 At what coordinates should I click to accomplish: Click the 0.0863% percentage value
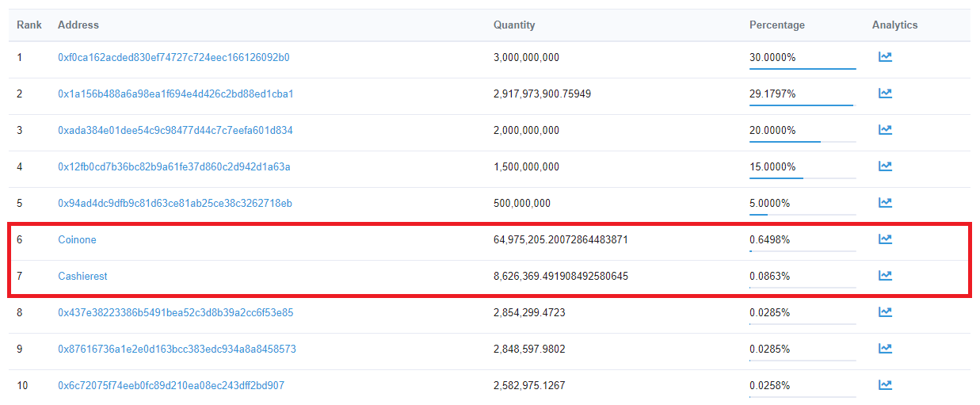point(769,277)
